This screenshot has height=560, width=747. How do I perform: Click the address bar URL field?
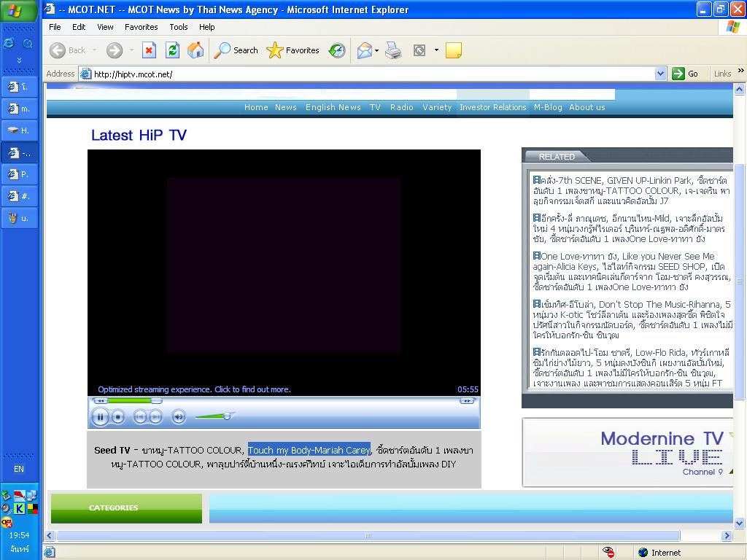pyautogui.click(x=367, y=74)
